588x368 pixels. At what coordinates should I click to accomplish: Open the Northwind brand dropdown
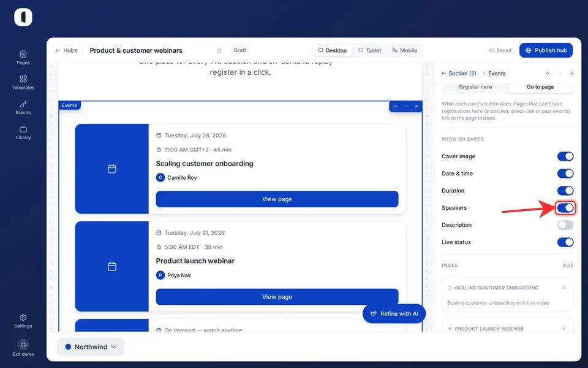coord(91,347)
